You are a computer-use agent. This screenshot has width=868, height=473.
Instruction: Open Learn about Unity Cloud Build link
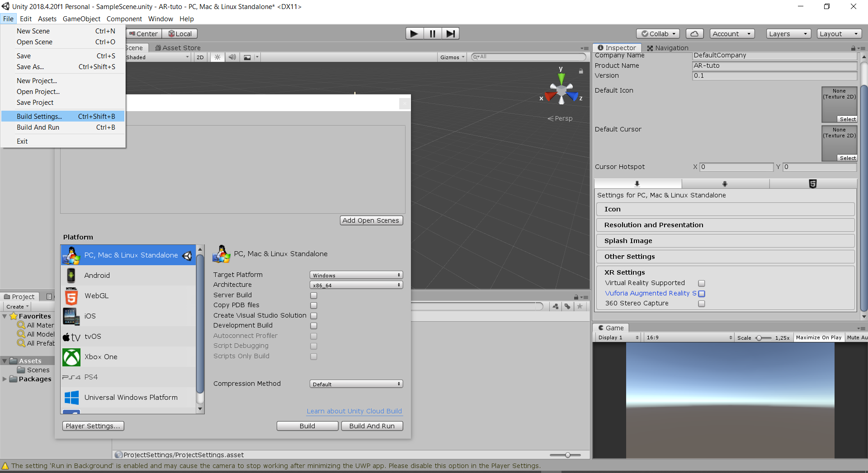point(354,411)
